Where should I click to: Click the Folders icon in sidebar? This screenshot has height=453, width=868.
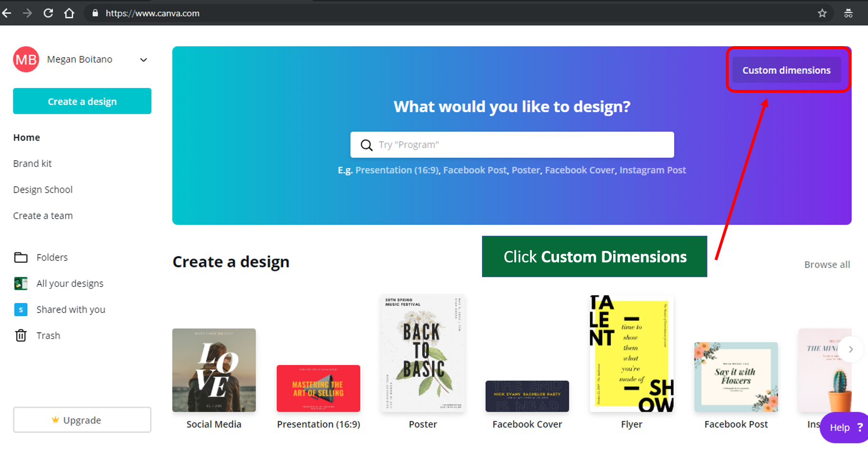21,258
